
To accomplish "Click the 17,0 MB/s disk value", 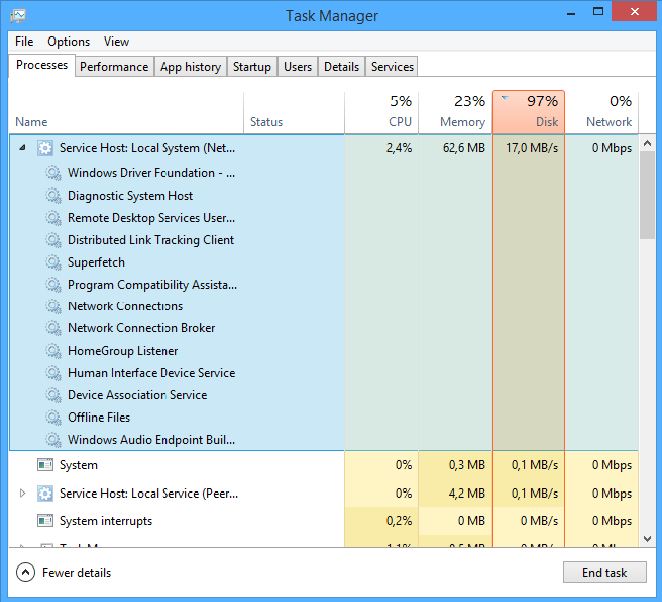I will (x=532, y=148).
